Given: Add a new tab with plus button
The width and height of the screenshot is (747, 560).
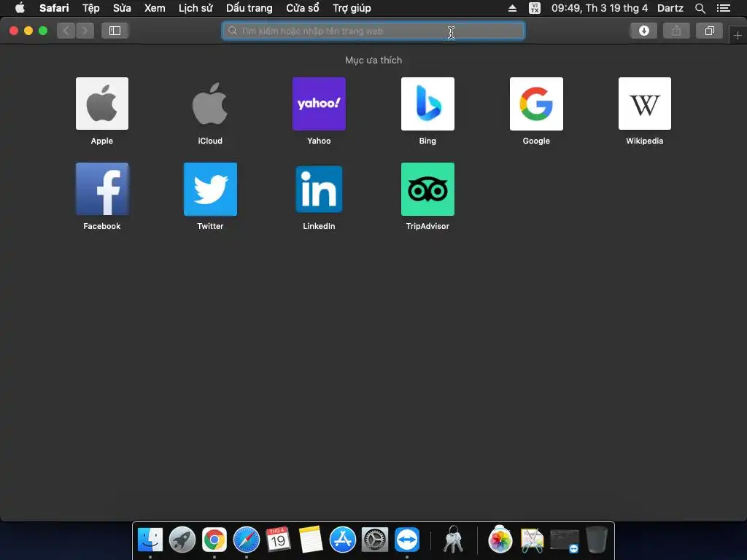Looking at the screenshot, I should 738,35.
